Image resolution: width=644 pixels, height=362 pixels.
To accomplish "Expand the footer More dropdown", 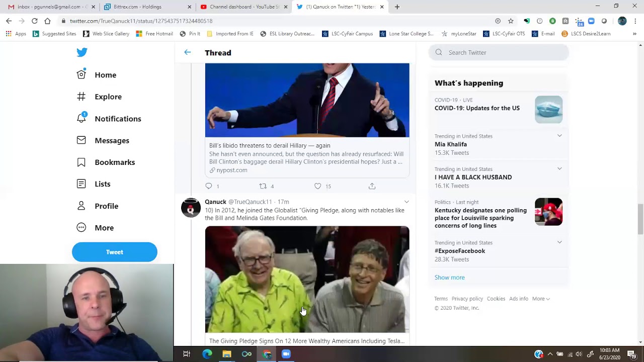I will tap(541, 299).
